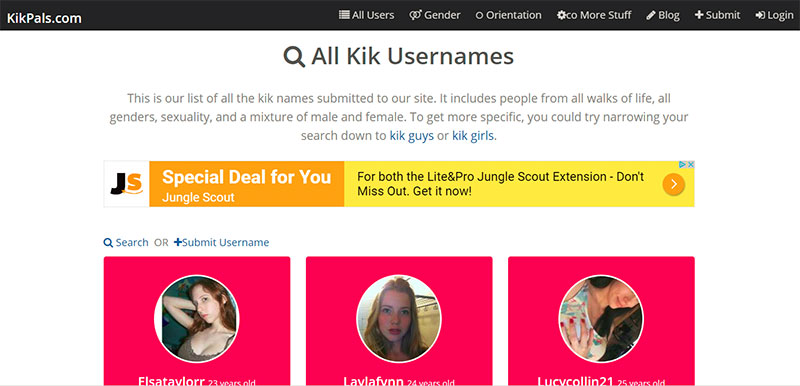Open Laylafynn's profile photo
The width and height of the screenshot is (800, 386).
coord(399,319)
